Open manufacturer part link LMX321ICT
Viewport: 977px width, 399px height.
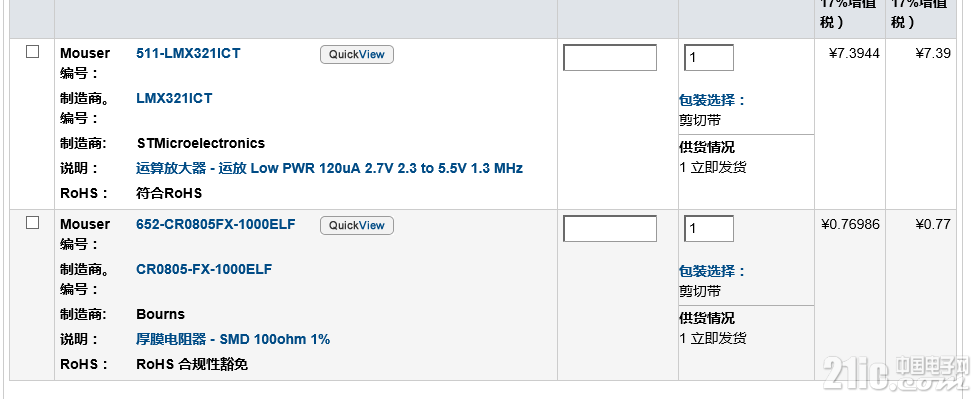174,99
